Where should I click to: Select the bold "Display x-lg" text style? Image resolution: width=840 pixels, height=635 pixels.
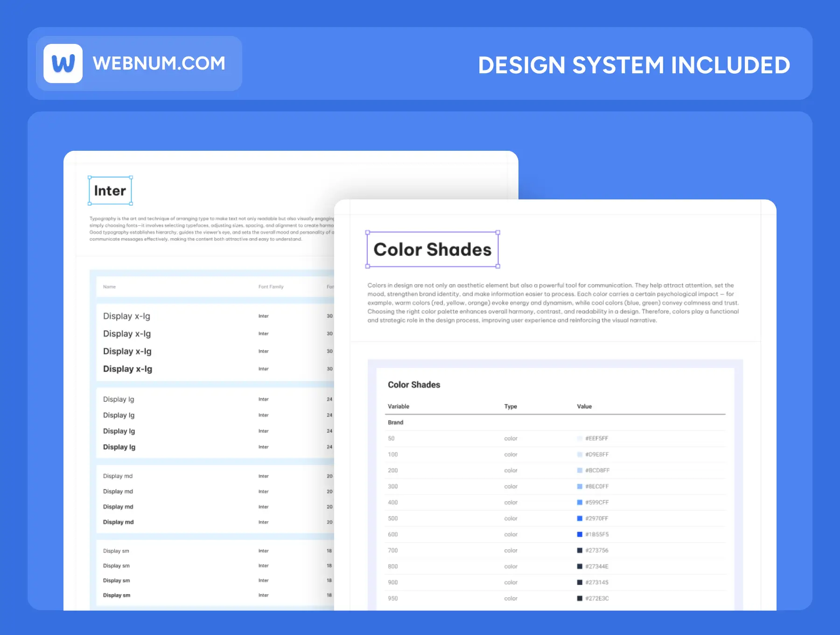click(127, 368)
